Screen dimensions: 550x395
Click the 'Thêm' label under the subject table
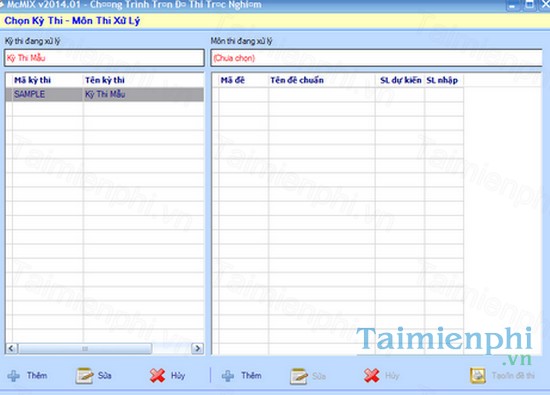(x=251, y=375)
